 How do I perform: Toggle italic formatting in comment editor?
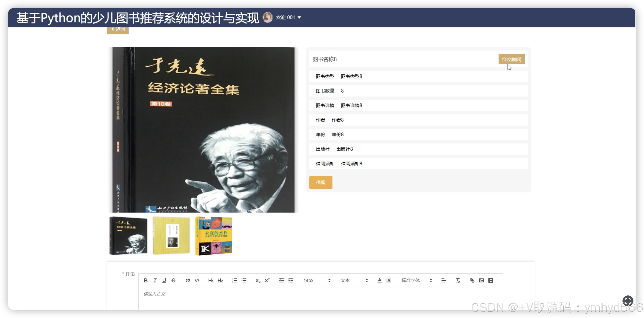[155, 280]
